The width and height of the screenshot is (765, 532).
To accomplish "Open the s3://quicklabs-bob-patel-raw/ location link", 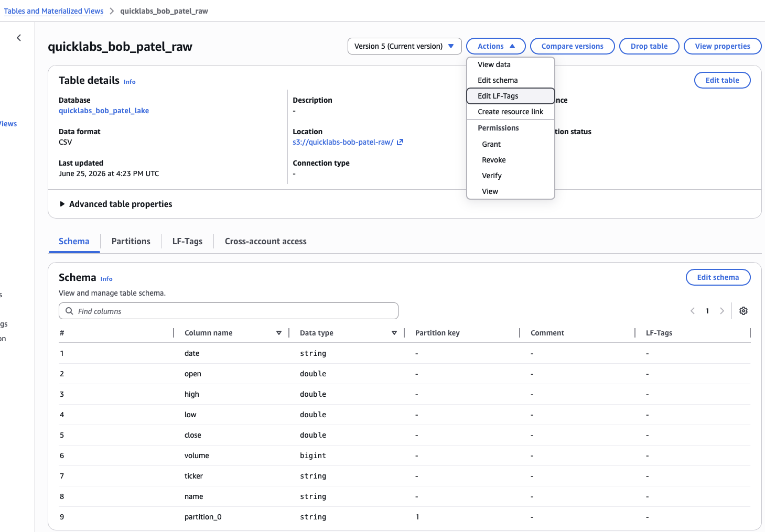I will (343, 142).
